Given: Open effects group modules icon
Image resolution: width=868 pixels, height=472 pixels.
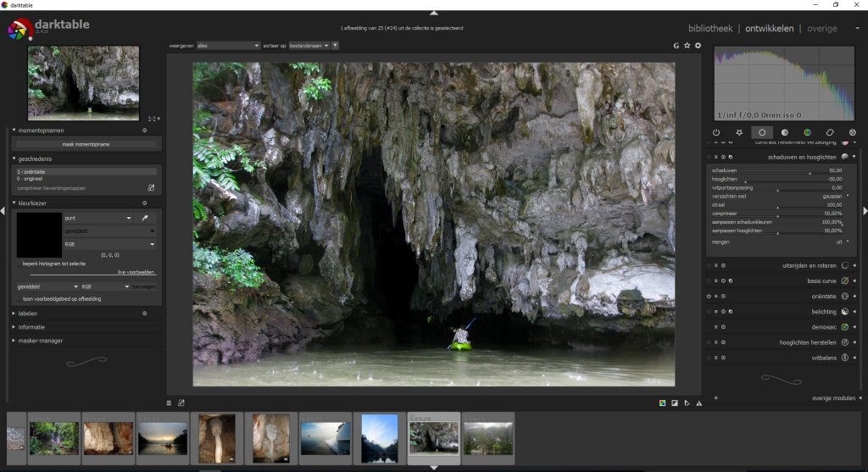Looking at the screenshot, I should click(853, 133).
